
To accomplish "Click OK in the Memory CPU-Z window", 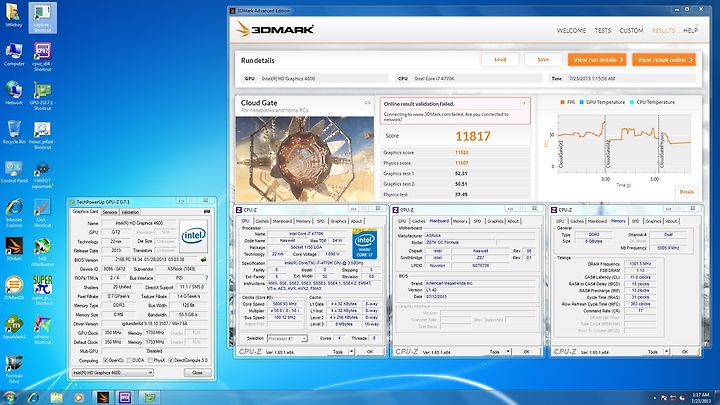I will [685, 352].
